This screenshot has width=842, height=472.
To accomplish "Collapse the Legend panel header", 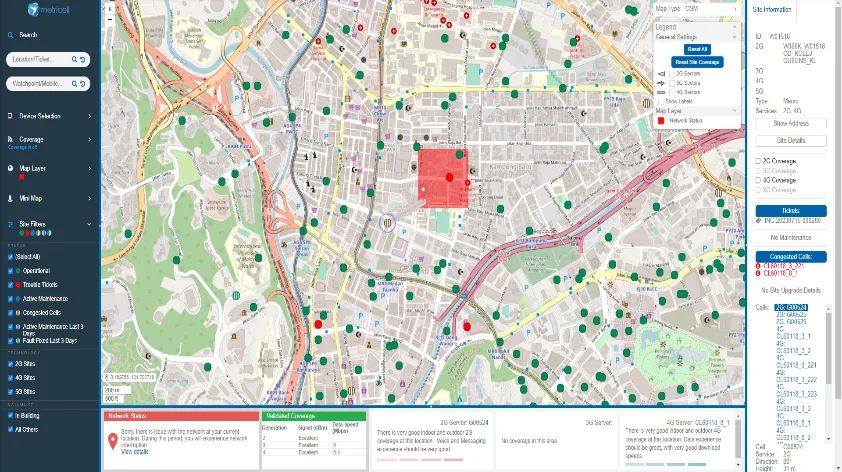I will [696, 27].
